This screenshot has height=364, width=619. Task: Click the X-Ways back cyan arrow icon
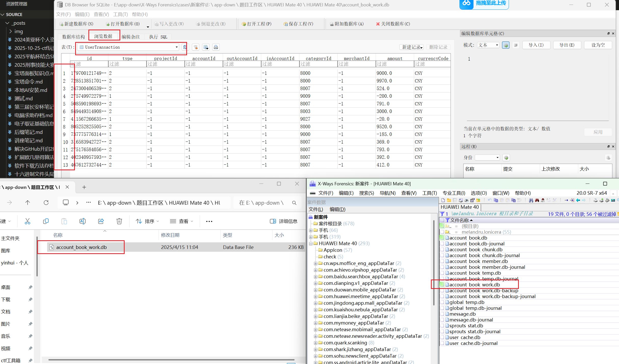point(578,200)
